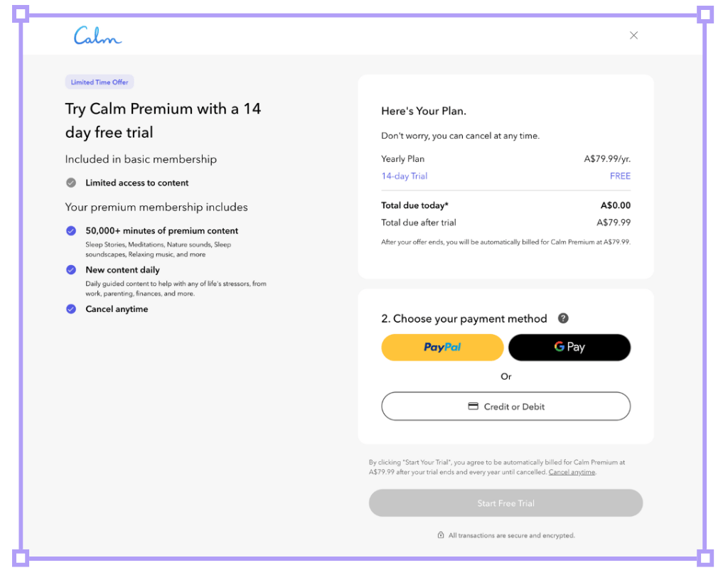Click the Total due today amount
Screen dimensions: 728x575
tap(615, 205)
